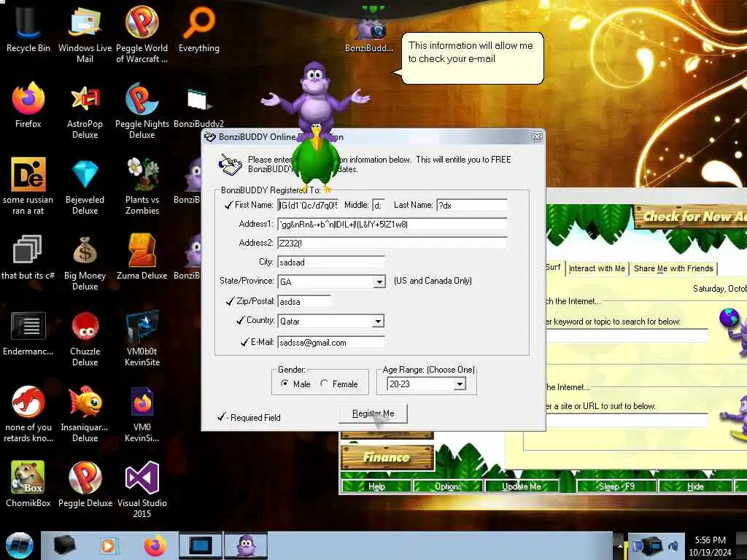Open ChomikBox desktop icon

point(28,484)
